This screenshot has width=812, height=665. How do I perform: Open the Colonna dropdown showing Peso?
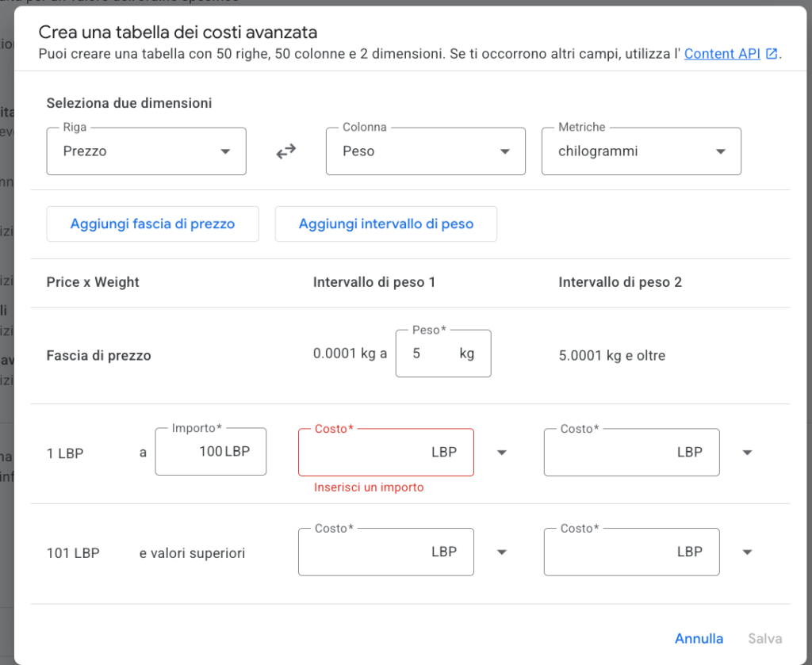tap(426, 151)
